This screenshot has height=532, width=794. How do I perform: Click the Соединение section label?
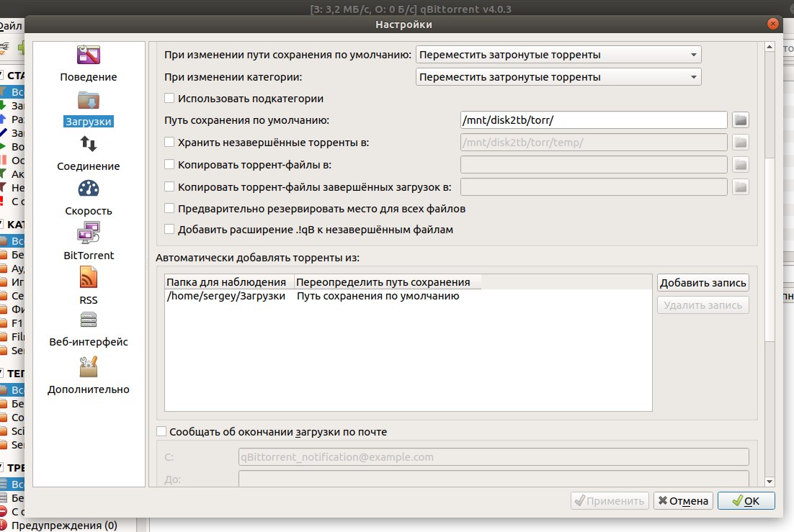(x=88, y=166)
